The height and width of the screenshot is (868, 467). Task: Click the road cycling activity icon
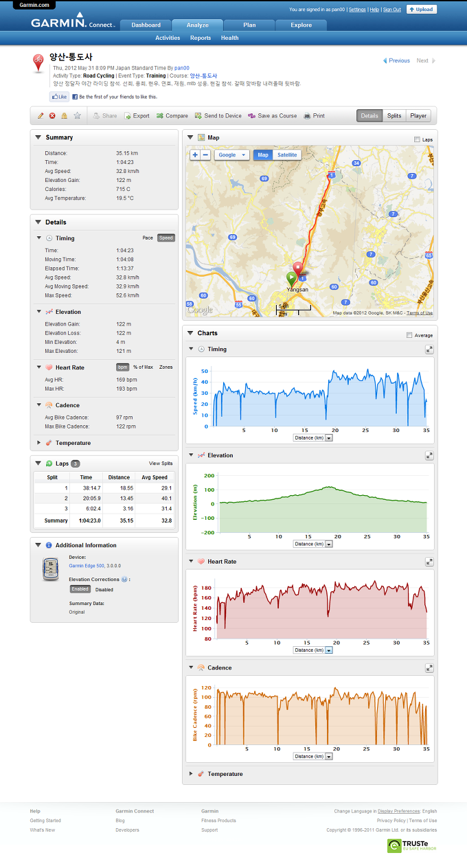38,64
